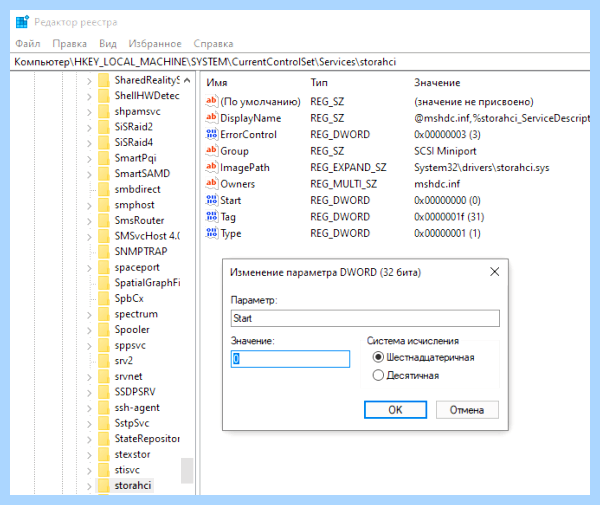600x505 pixels.
Task: Click the shpamsvc folder icon
Action: tap(104, 111)
